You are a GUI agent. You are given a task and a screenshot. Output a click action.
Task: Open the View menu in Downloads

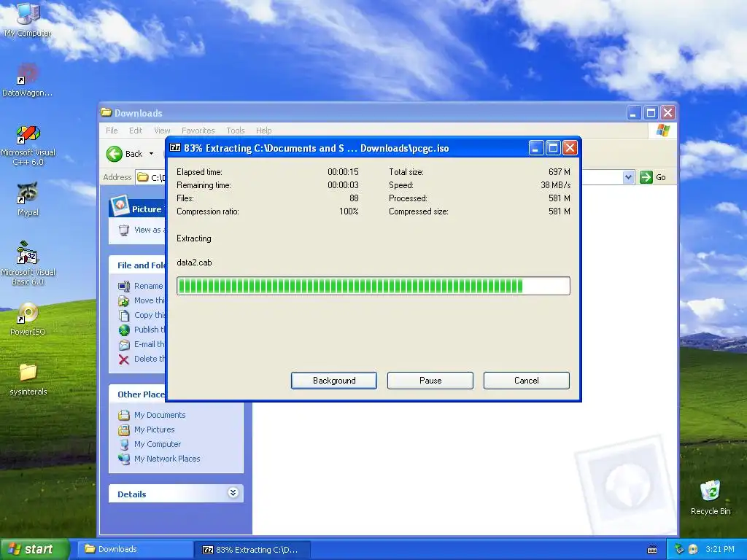162,131
